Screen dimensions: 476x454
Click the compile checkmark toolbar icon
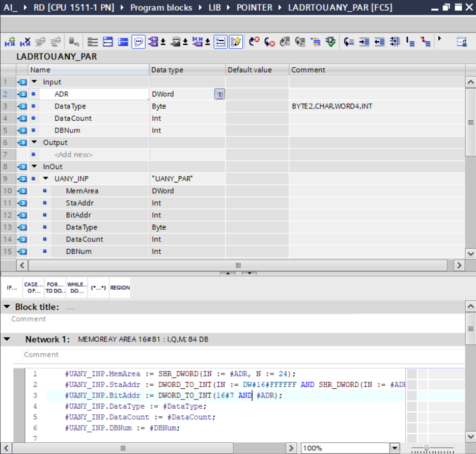330,42
